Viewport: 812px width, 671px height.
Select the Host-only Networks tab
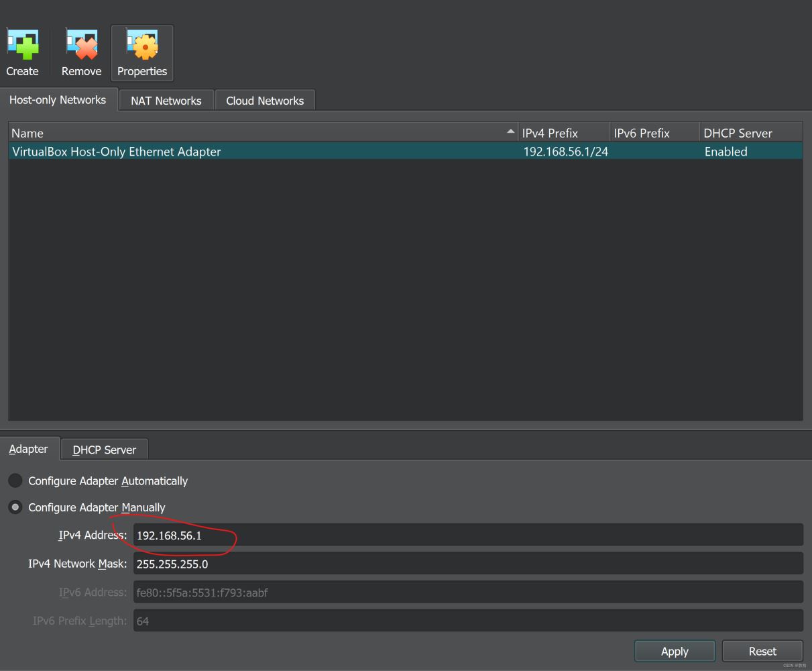pyautogui.click(x=58, y=100)
